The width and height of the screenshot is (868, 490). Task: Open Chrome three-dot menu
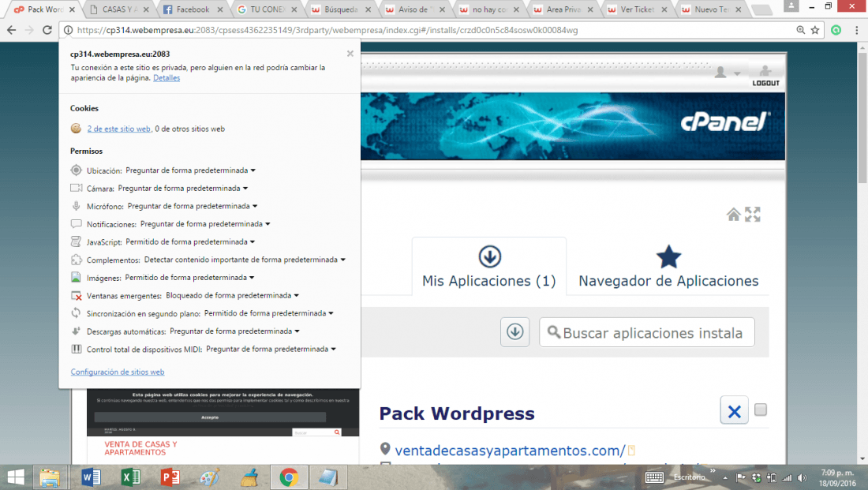pos(856,30)
